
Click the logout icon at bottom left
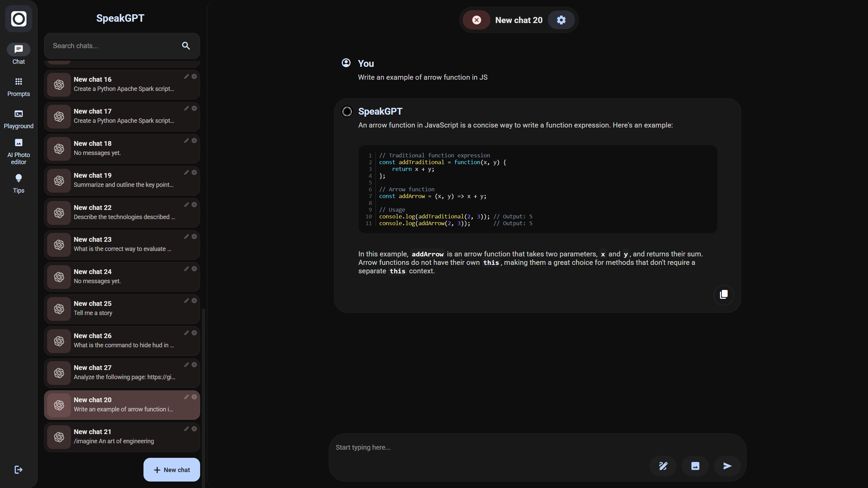pos(18,470)
